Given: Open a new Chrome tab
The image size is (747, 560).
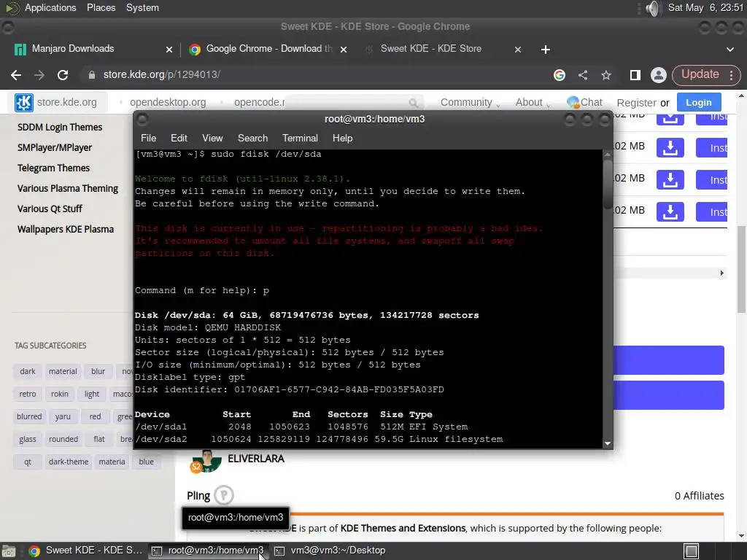Looking at the screenshot, I should coord(546,50).
